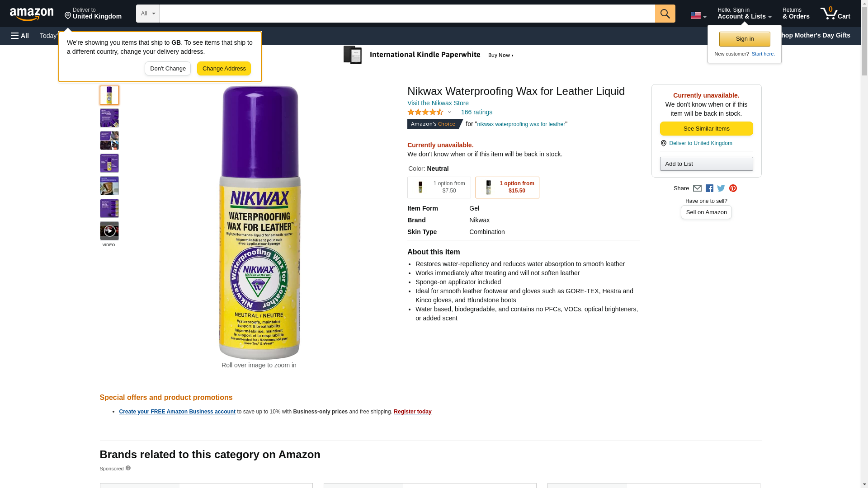Share via email envelope icon
The height and width of the screenshot is (488, 868).
tap(697, 188)
